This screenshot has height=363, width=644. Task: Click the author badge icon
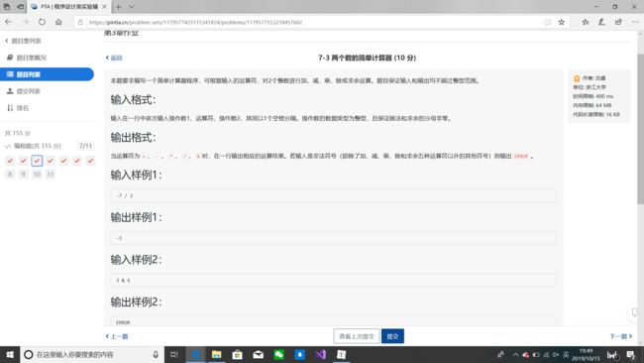coord(577,78)
